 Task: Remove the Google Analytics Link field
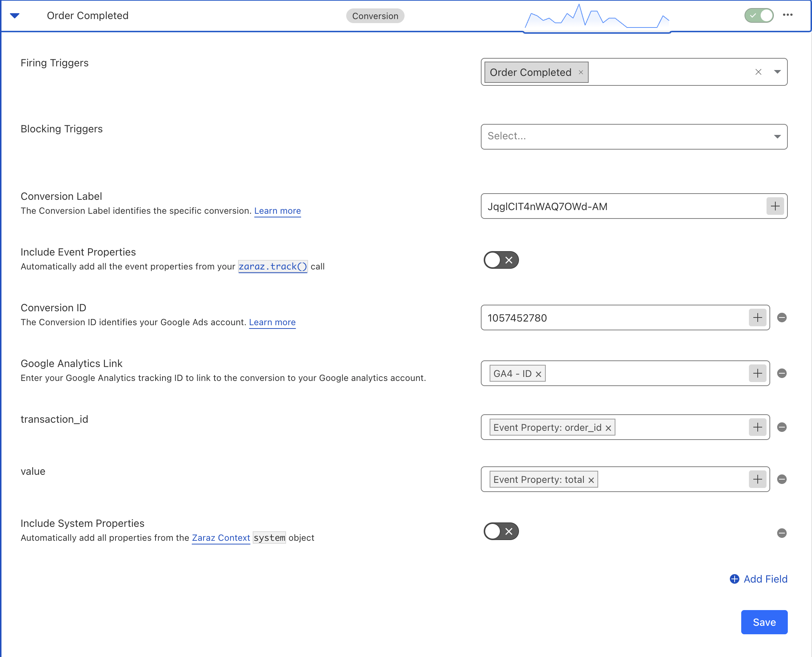(782, 374)
